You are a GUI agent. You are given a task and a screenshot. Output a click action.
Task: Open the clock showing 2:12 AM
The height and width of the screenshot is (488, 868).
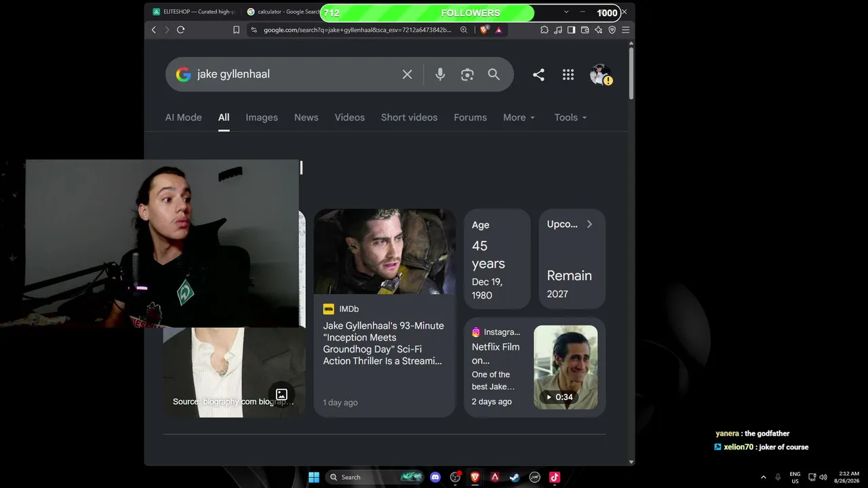tap(848, 477)
